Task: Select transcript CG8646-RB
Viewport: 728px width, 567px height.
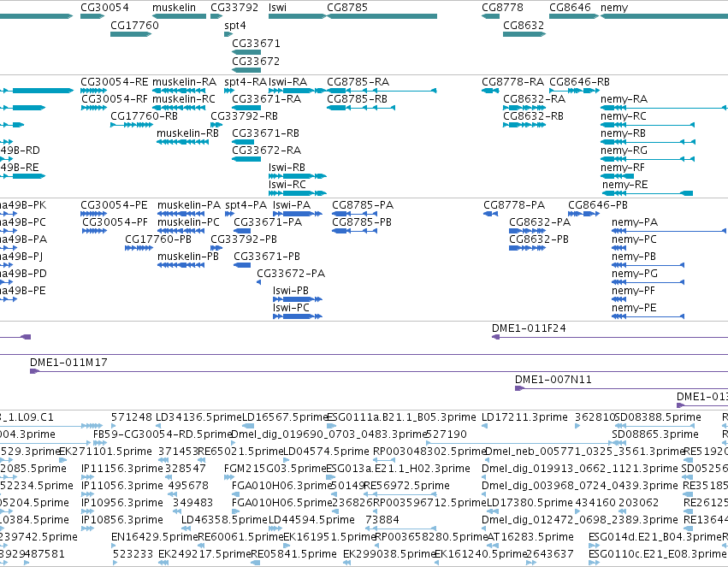Action: [x=579, y=81]
